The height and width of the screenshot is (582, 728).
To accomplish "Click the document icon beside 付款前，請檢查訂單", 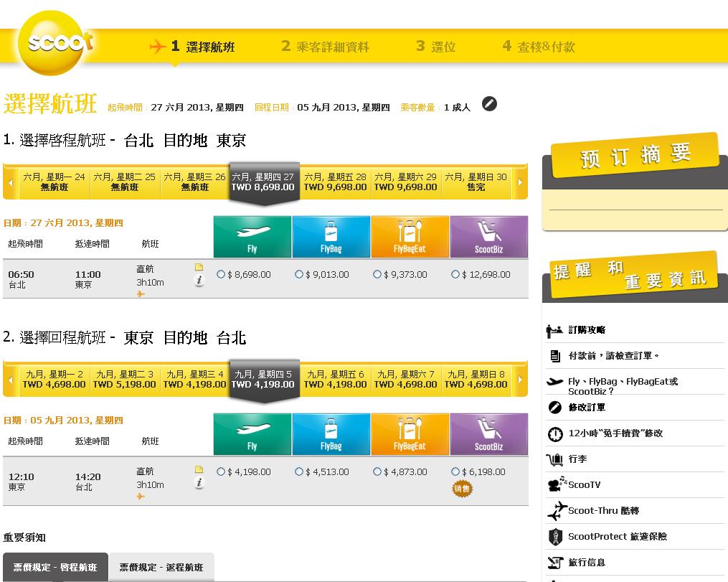I will tap(555, 356).
